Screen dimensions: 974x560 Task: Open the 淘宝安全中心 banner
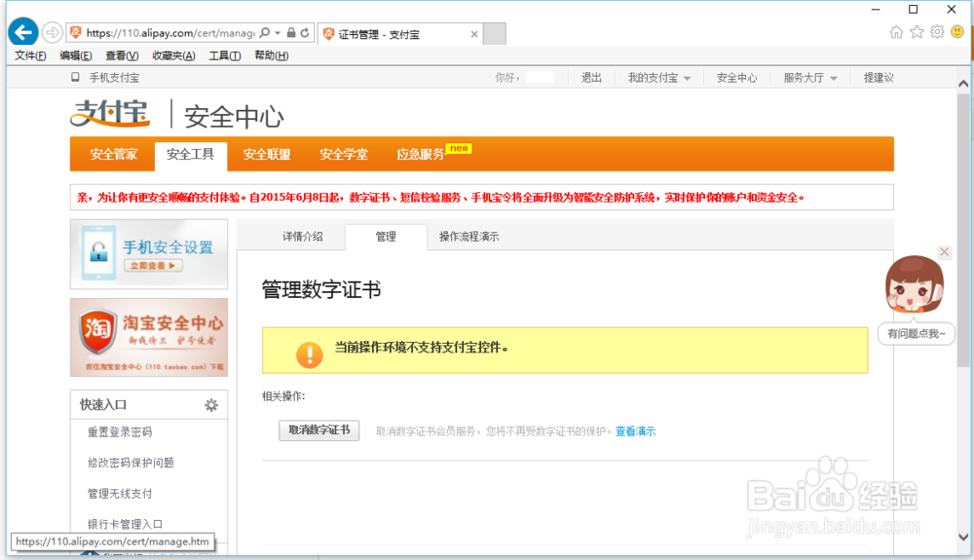149,337
